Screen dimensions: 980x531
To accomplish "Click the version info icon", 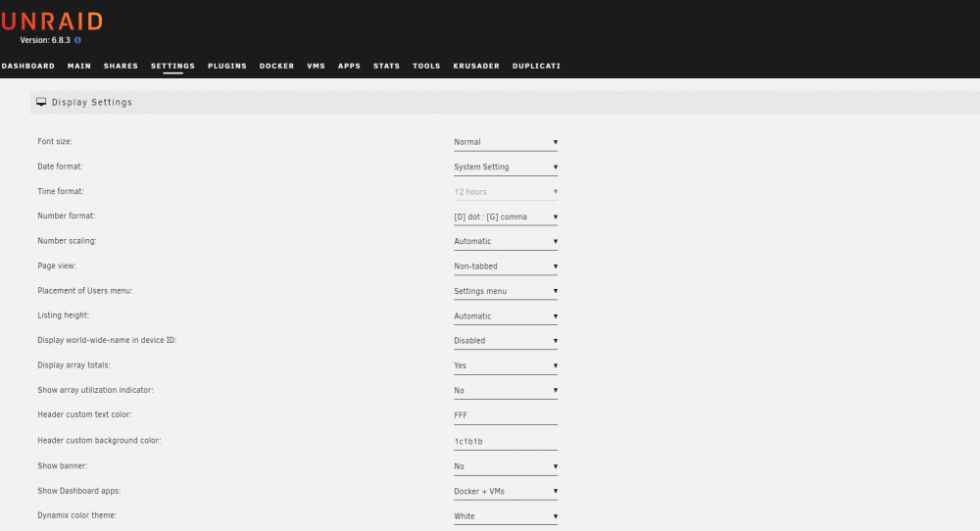I will 77,40.
